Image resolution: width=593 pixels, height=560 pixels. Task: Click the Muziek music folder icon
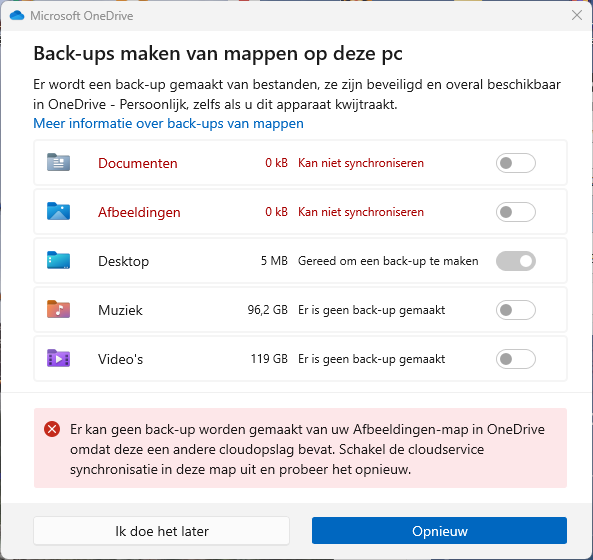[58, 309]
